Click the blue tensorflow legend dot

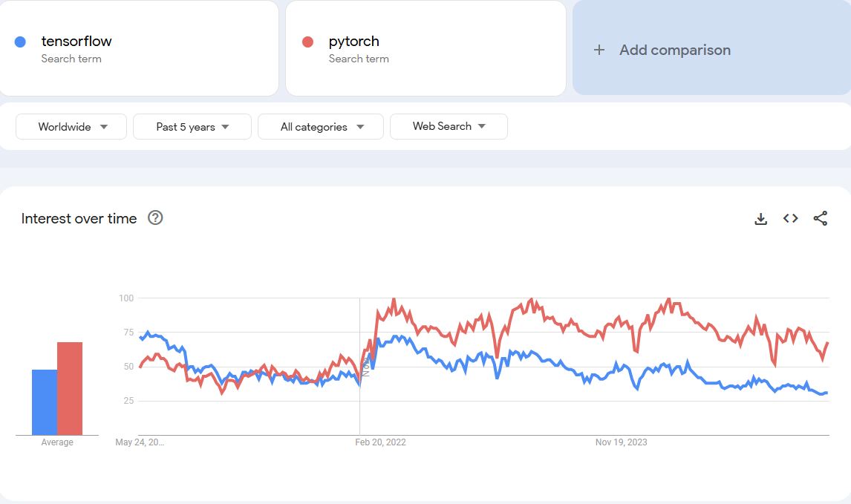pos(20,41)
